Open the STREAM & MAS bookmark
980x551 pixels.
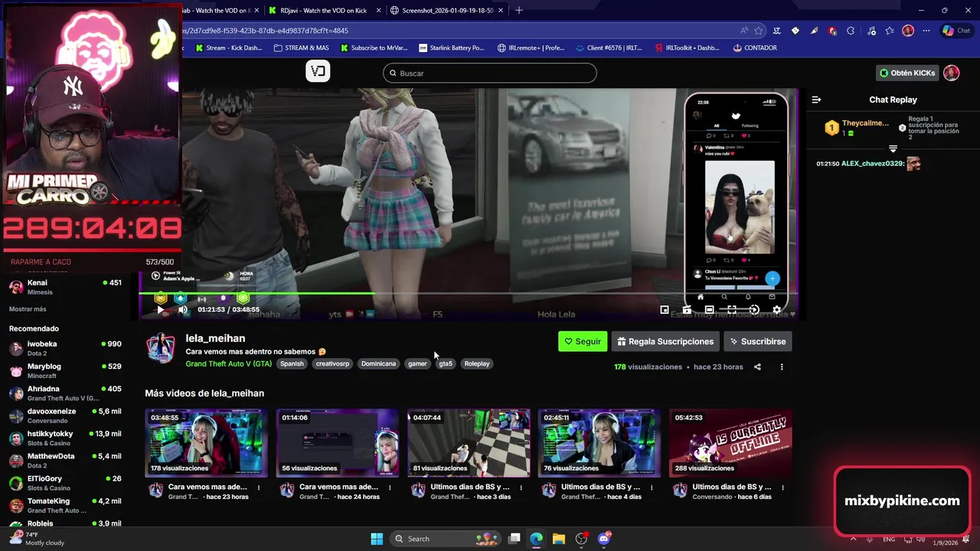[x=301, y=47]
